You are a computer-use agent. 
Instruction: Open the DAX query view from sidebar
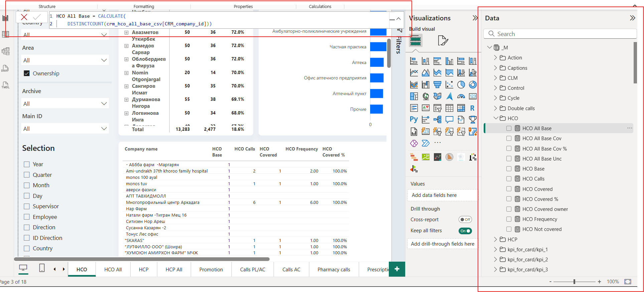[5, 68]
